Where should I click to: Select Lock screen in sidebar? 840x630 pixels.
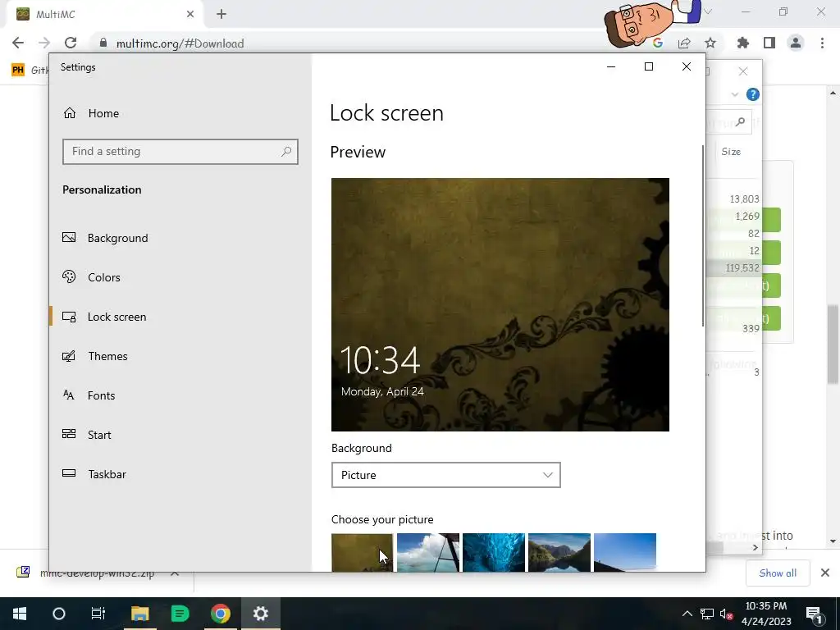click(x=104, y=317)
